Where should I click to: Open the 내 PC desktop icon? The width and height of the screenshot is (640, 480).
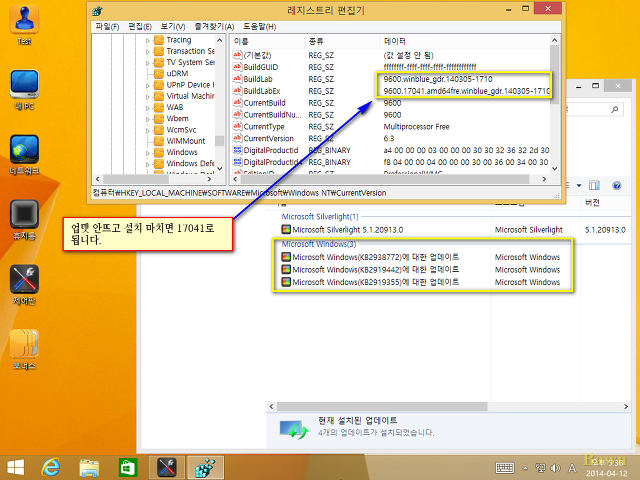click(24, 89)
